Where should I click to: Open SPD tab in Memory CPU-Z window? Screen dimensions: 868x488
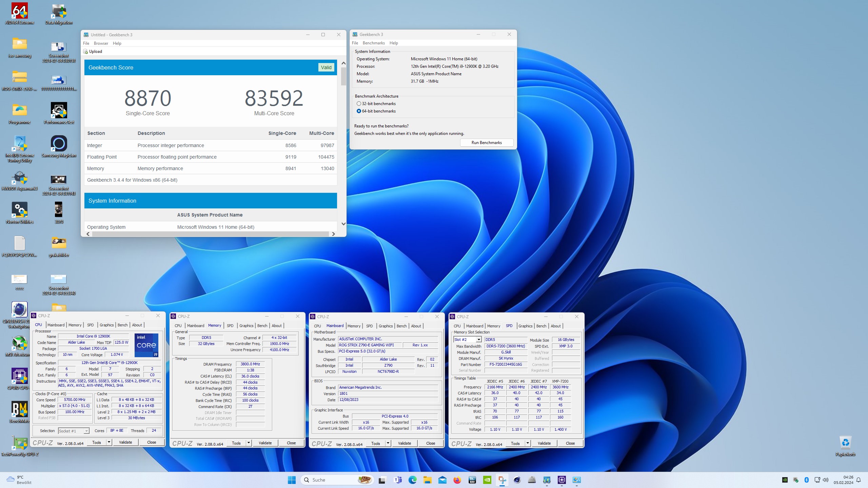point(230,326)
